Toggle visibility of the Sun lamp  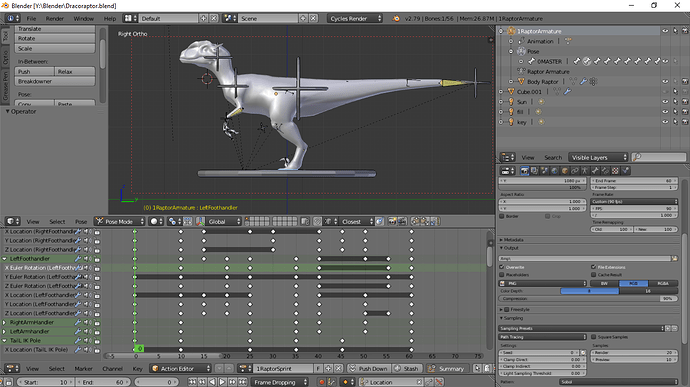click(x=665, y=102)
